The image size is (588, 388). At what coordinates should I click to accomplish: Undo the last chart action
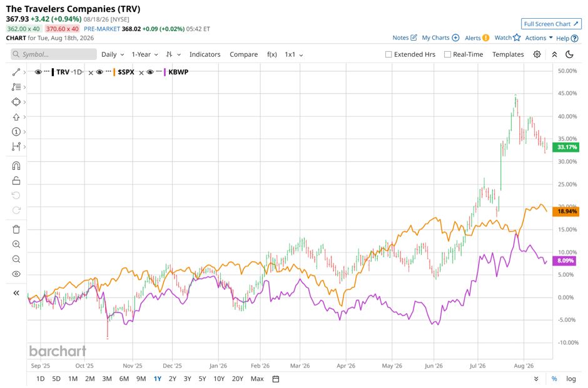(16, 196)
